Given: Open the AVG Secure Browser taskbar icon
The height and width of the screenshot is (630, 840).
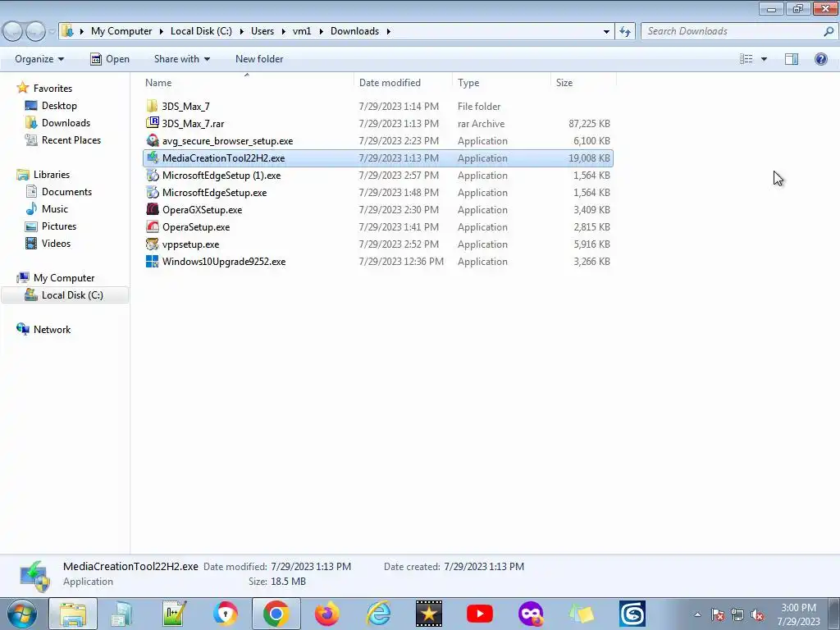Looking at the screenshot, I should coord(225,614).
